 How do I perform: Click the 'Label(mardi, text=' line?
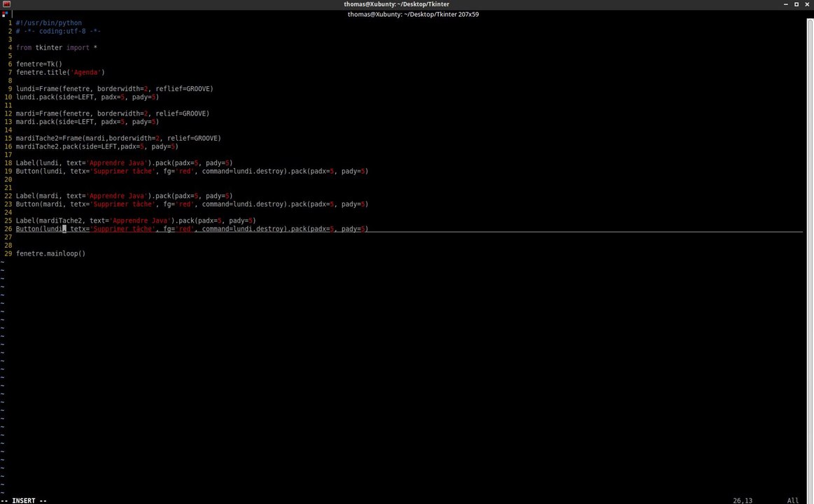click(x=124, y=196)
